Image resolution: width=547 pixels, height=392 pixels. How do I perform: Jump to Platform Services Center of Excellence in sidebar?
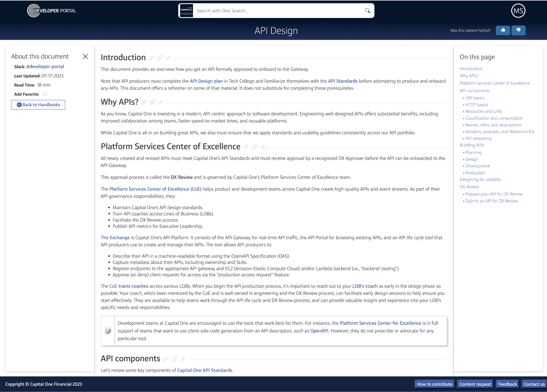tap(494, 83)
